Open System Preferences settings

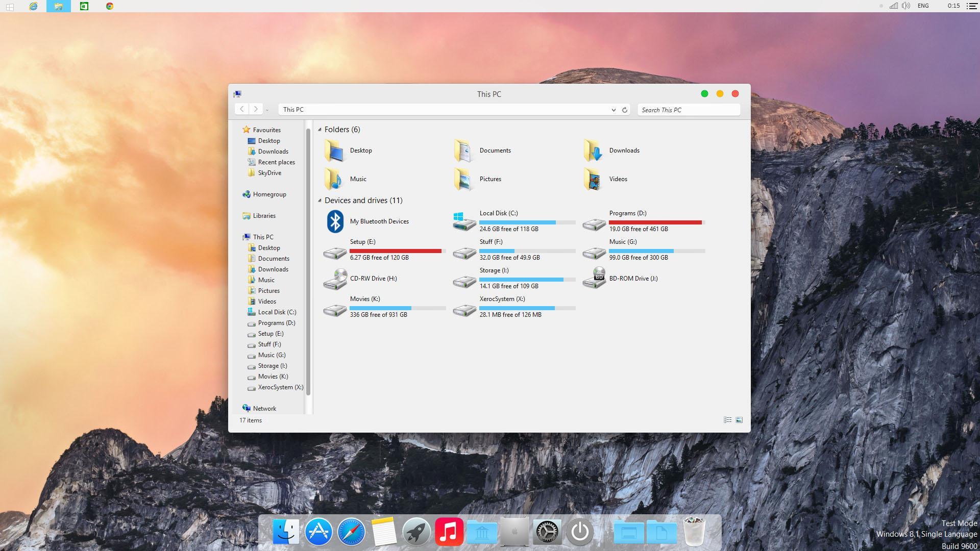547,532
